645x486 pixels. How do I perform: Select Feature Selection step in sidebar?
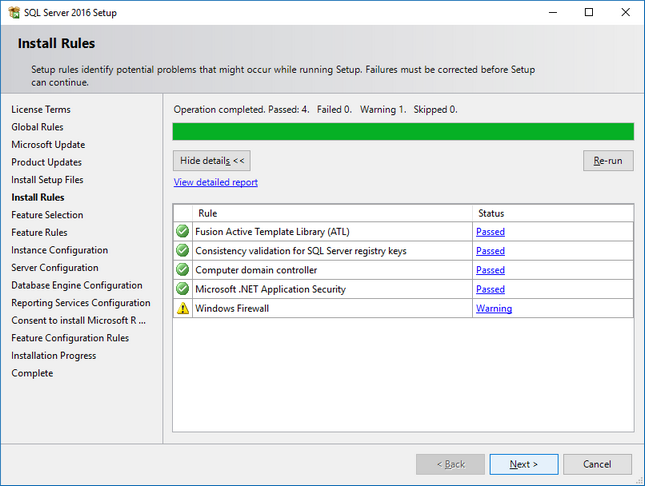click(47, 215)
